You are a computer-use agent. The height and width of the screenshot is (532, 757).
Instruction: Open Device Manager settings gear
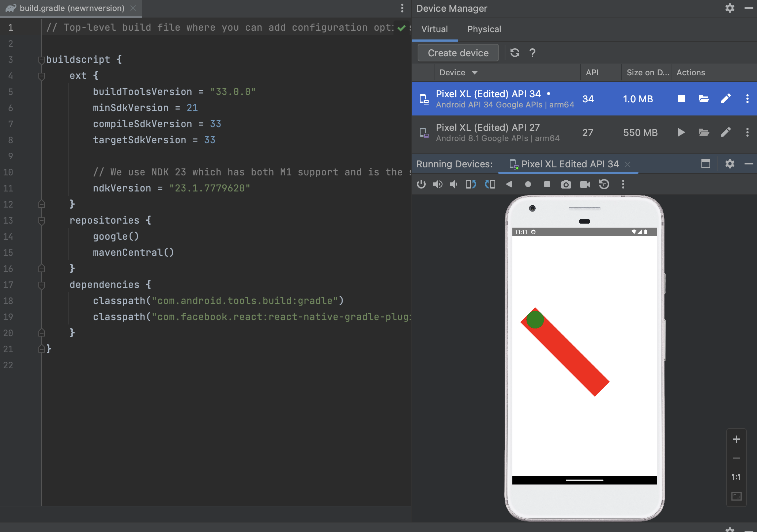(x=730, y=8)
